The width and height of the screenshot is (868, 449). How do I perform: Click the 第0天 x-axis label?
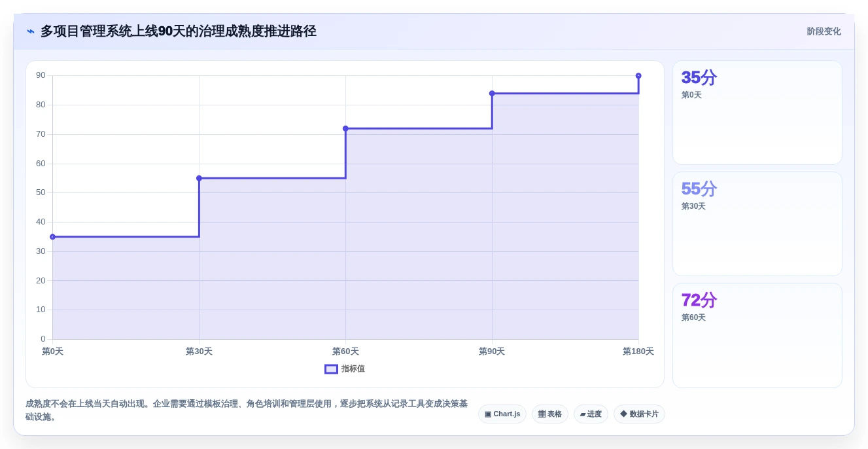tap(52, 351)
